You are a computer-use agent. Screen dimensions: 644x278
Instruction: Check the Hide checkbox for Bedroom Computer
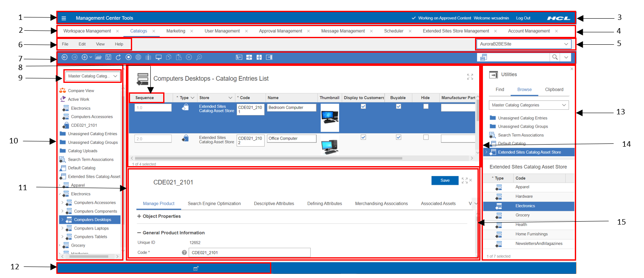point(426,106)
